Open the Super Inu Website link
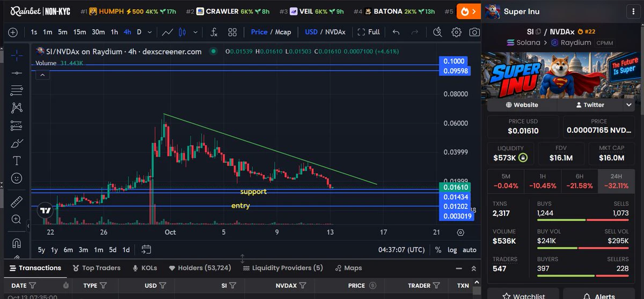Viewport: 644px width, 299px height. pos(522,105)
